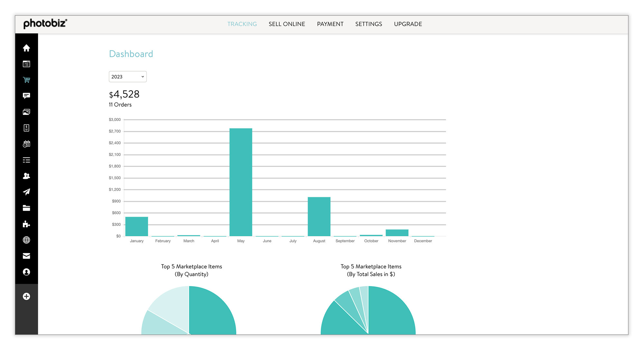
Task: Click the paper plane send icon
Action: point(27,192)
